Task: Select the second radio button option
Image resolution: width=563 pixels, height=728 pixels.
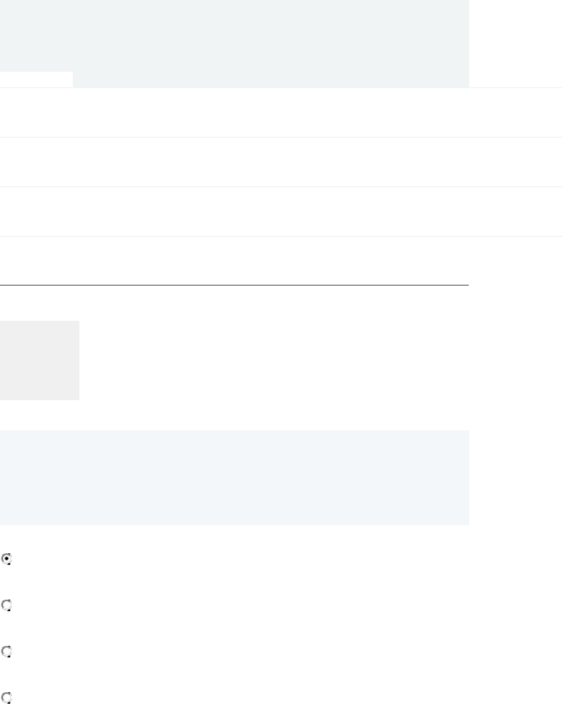Action: tap(7, 605)
